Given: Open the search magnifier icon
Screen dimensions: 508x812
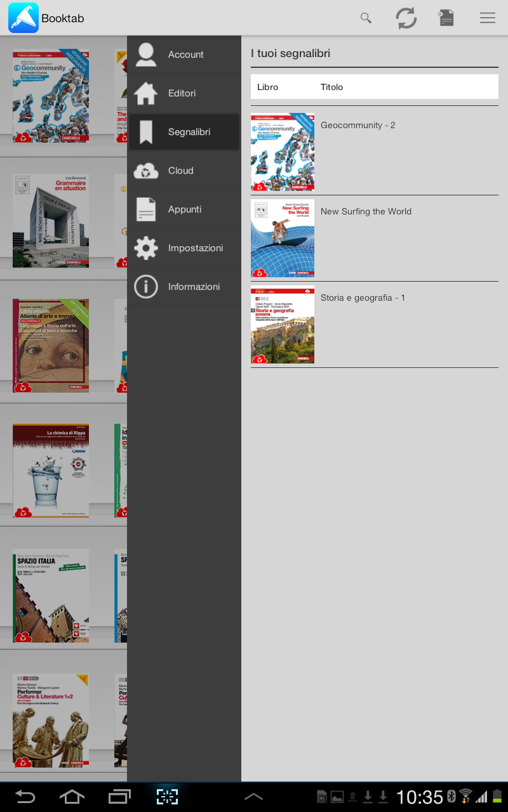Looking at the screenshot, I should pos(366,18).
